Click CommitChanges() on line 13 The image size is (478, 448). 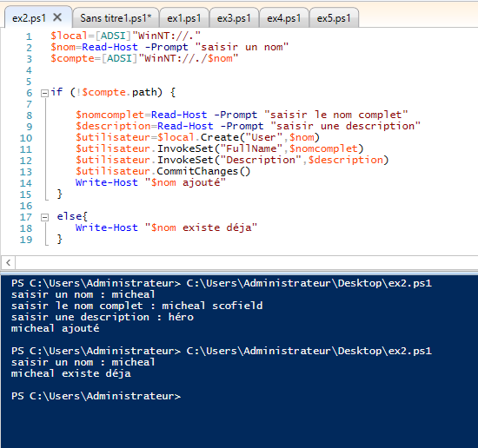[x=203, y=171]
